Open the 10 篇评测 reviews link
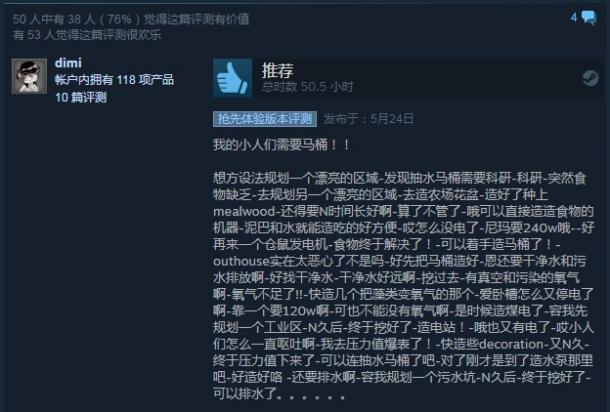 [x=81, y=97]
